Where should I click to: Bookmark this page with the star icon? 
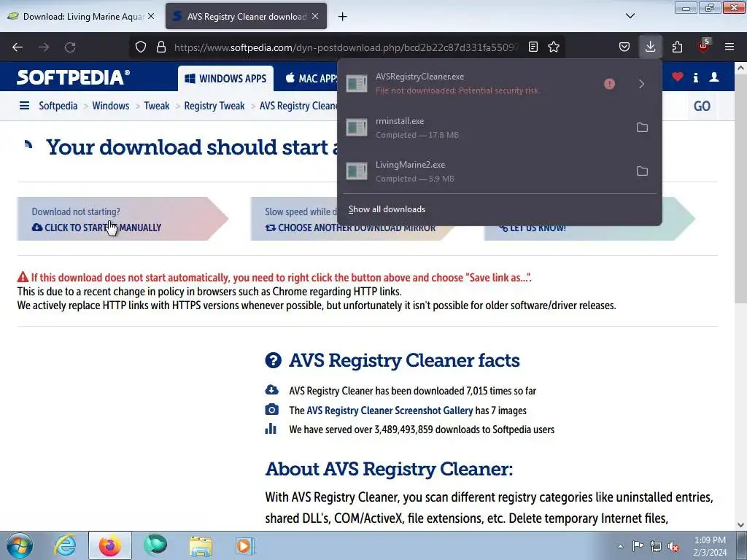click(x=554, y=47)
